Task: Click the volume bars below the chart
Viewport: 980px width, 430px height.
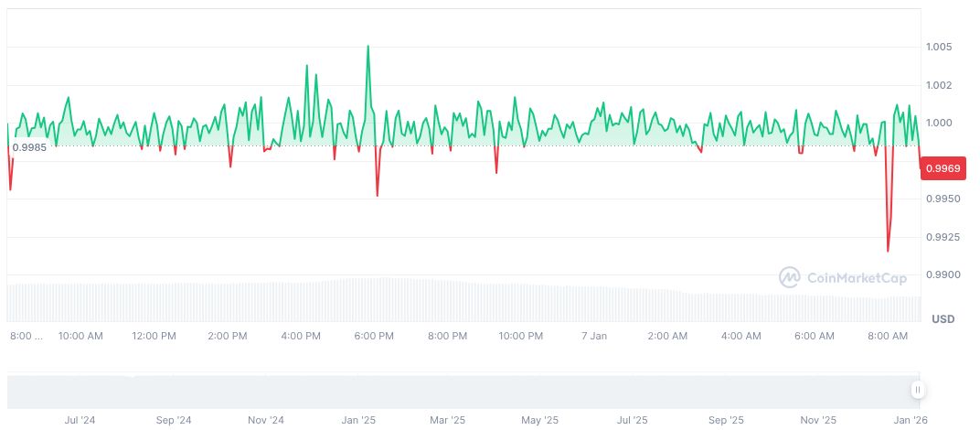Action: (x=457, y=300)
